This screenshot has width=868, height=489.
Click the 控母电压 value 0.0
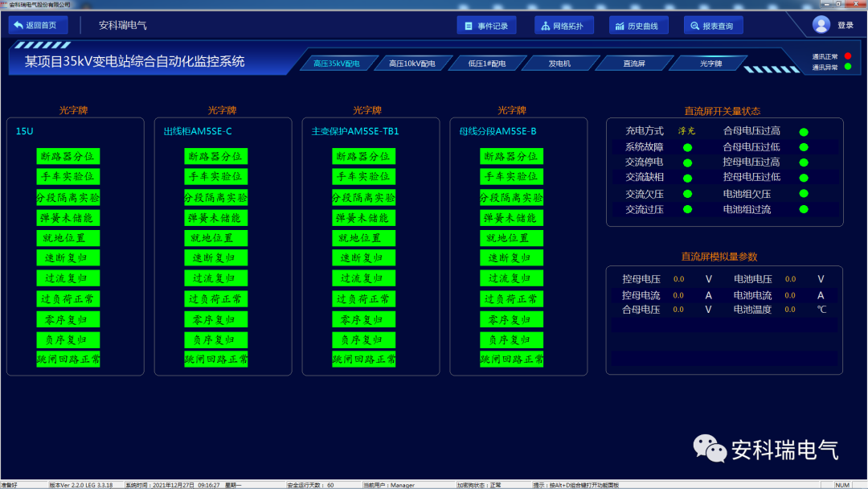coord(678,279)
